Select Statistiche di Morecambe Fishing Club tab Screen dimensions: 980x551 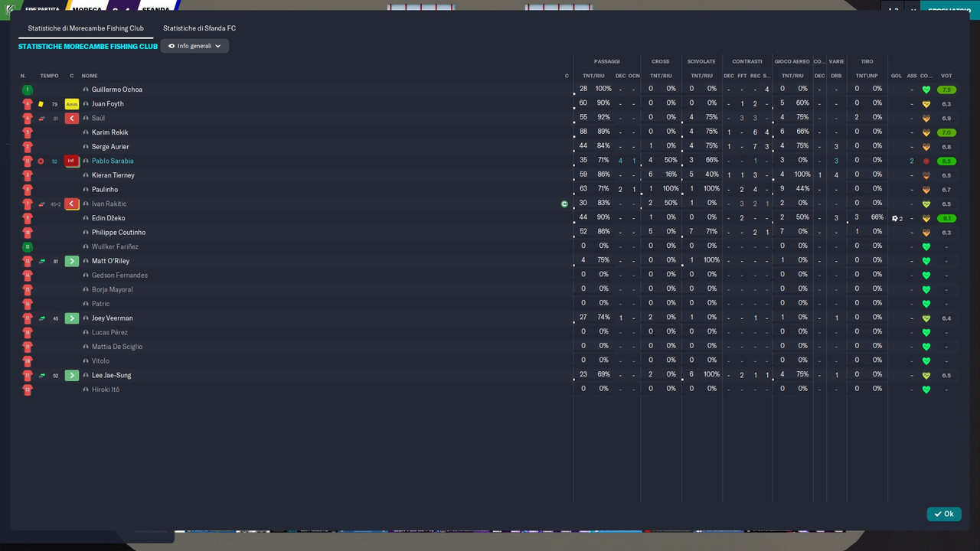pos(86,28)
